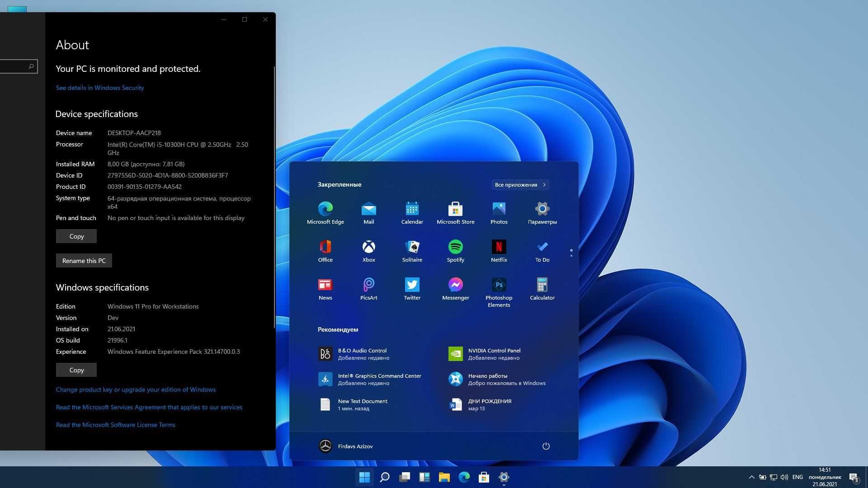Click the About window scrollbar
Screen dimensions: 868x488
pos(274,197)
